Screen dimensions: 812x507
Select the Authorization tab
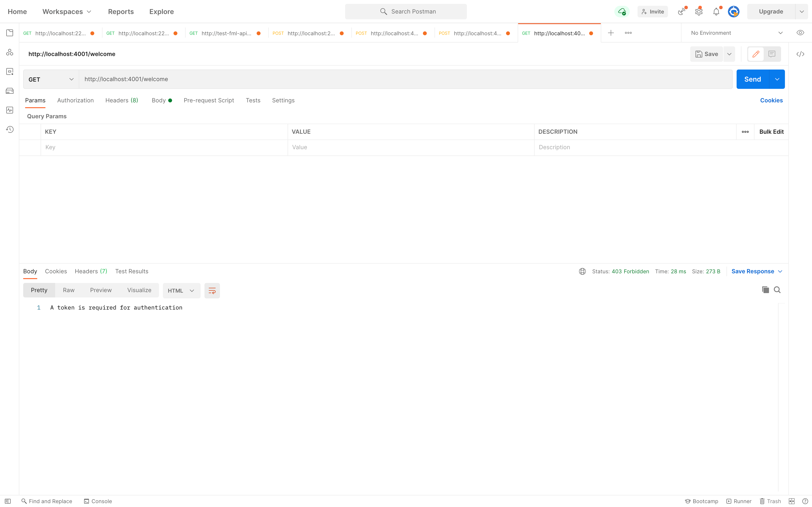pos(75,100)
